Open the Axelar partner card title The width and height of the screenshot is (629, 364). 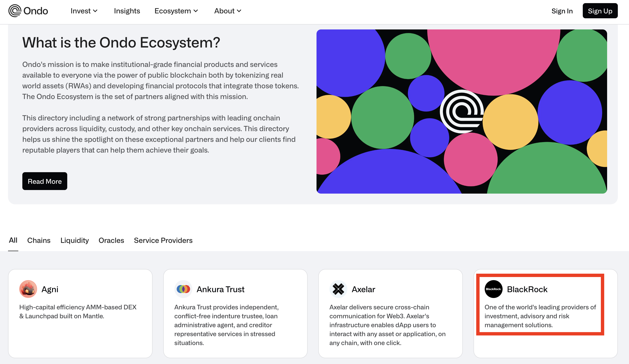click(x=363, y=289)
